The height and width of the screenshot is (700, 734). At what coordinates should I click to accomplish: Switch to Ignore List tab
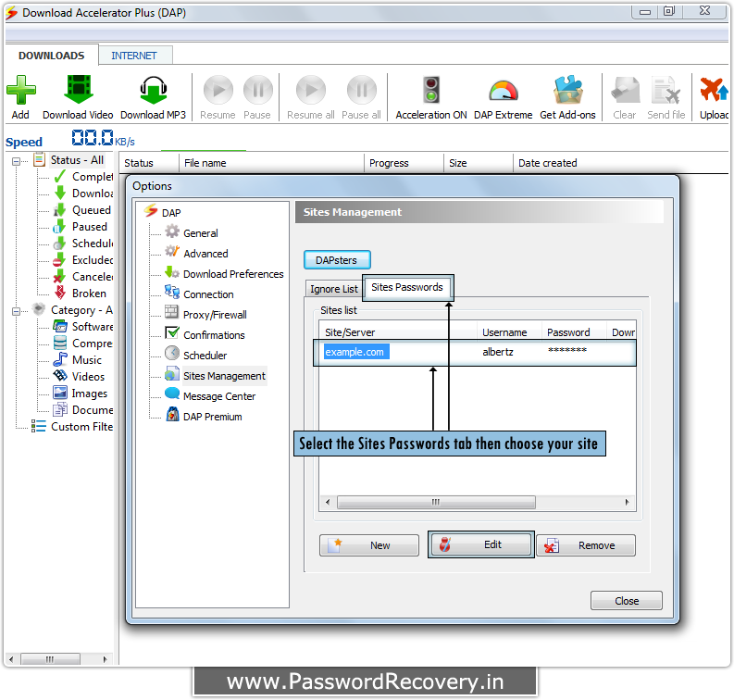(334, 289)
